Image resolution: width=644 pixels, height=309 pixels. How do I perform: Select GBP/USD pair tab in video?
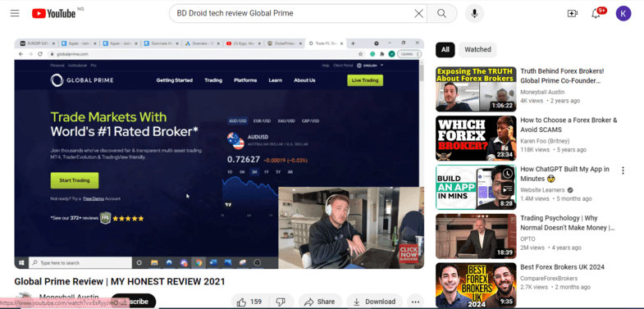[x=310, y=121]
